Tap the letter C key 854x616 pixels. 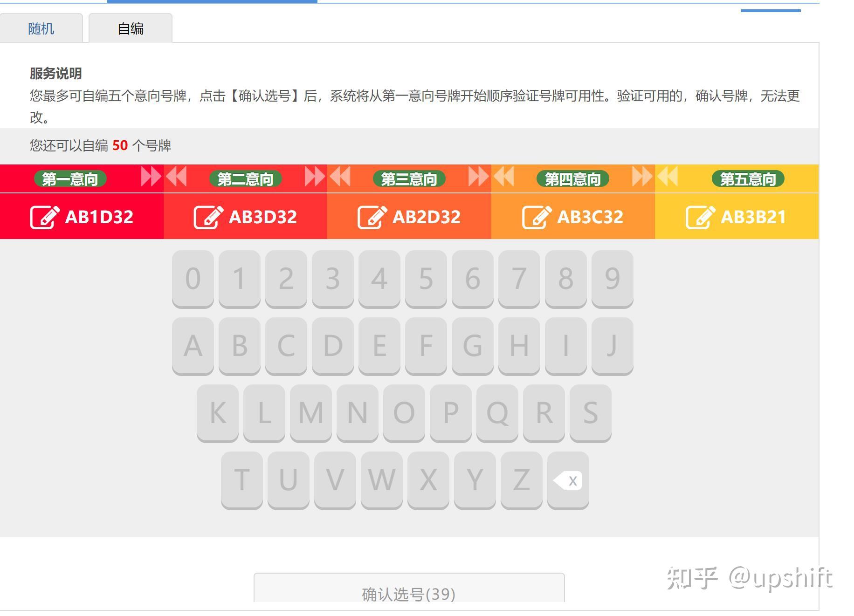pos(286,346)
